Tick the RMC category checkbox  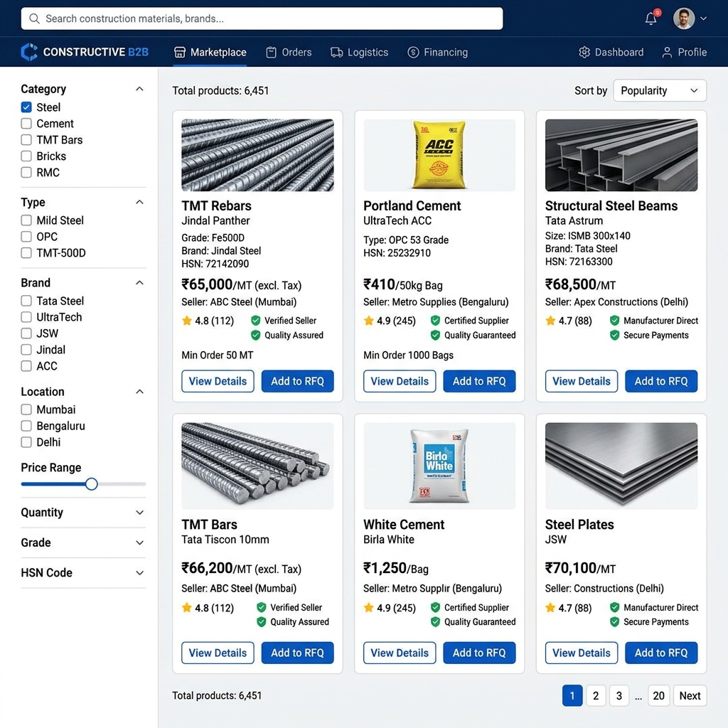[26, 173]
